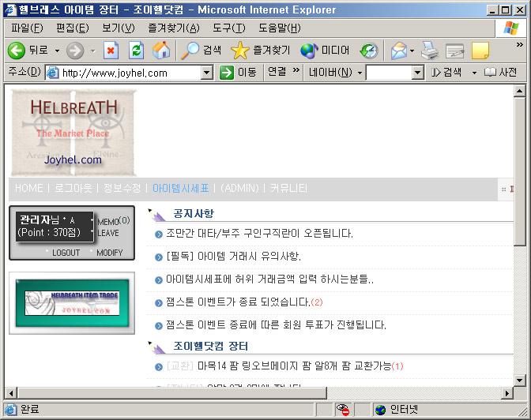Expand the Back button history dropdown arrow
Viewport: 531px width, 420px height.
point(57,51)
